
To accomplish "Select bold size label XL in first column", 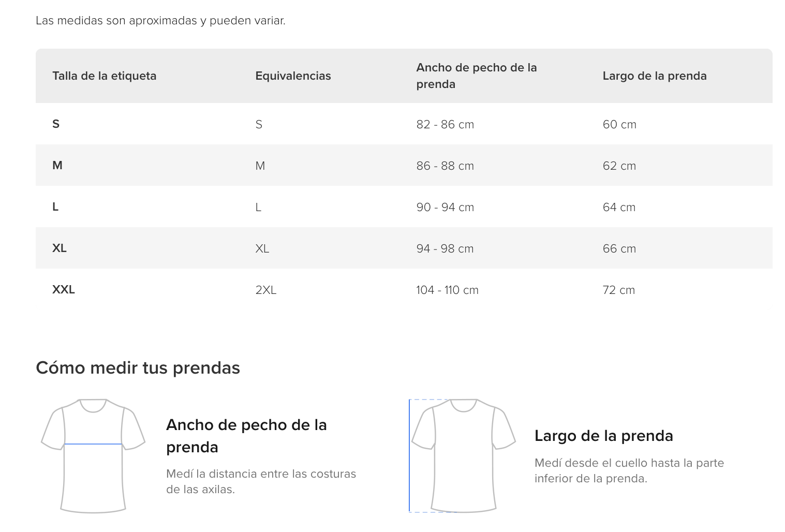I will tap(60, 248).
